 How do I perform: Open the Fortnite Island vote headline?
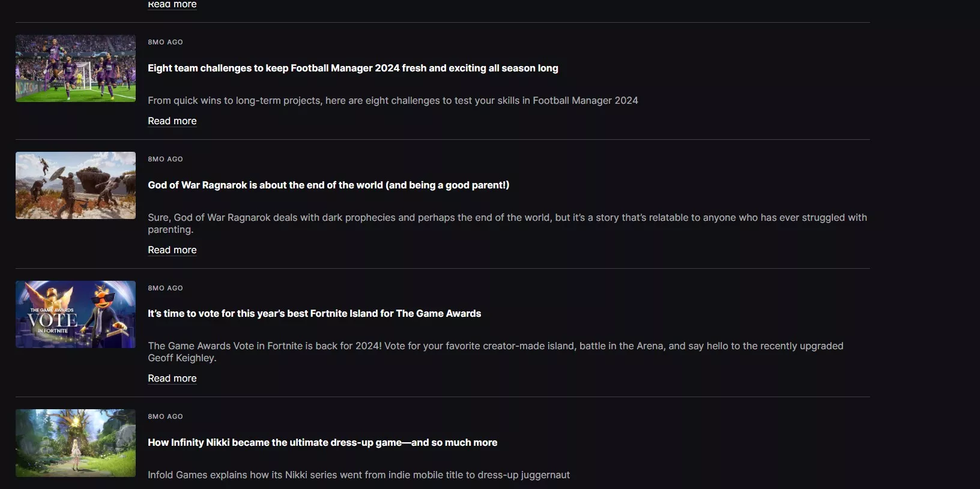click(314, 314)
